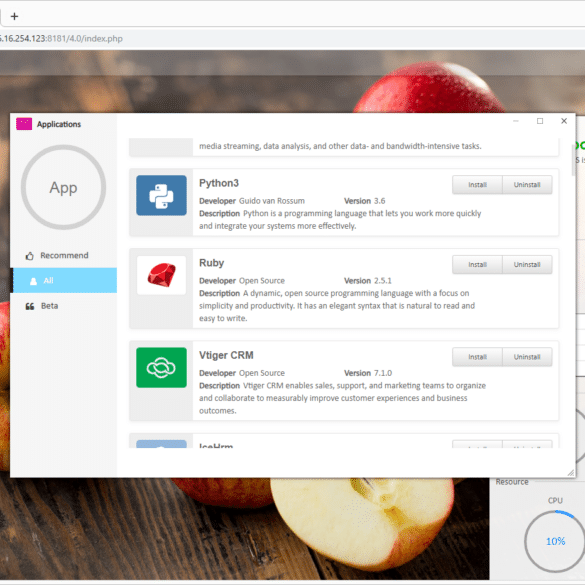Uninstall Ruby
Image resolution: width=585 pixels, height=585 pixels.
pos(527,265)
